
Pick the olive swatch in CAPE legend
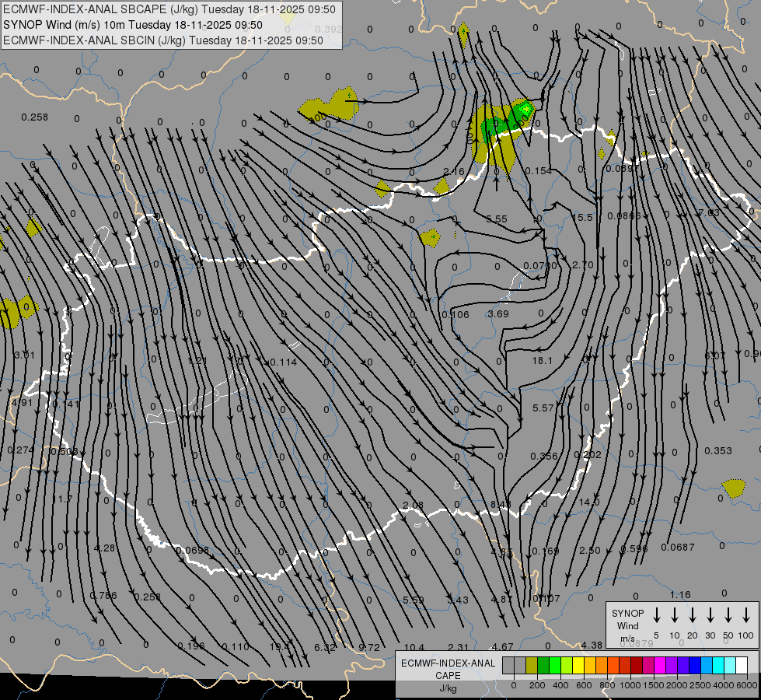532,665
